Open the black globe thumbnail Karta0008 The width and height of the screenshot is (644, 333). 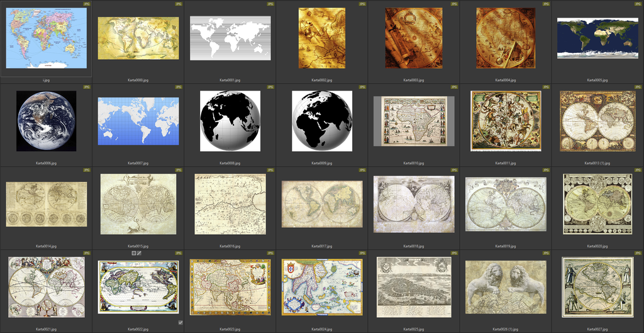pos(230,121)
